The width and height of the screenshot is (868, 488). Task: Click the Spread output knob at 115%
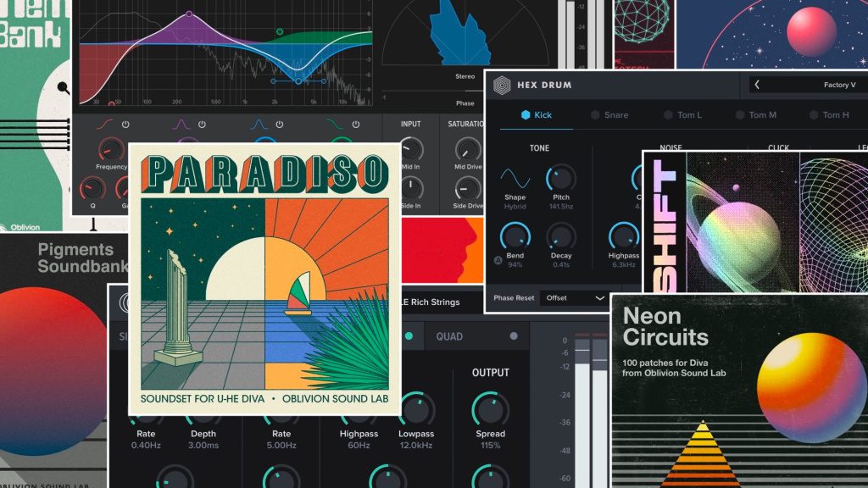[x=490, y=409]
